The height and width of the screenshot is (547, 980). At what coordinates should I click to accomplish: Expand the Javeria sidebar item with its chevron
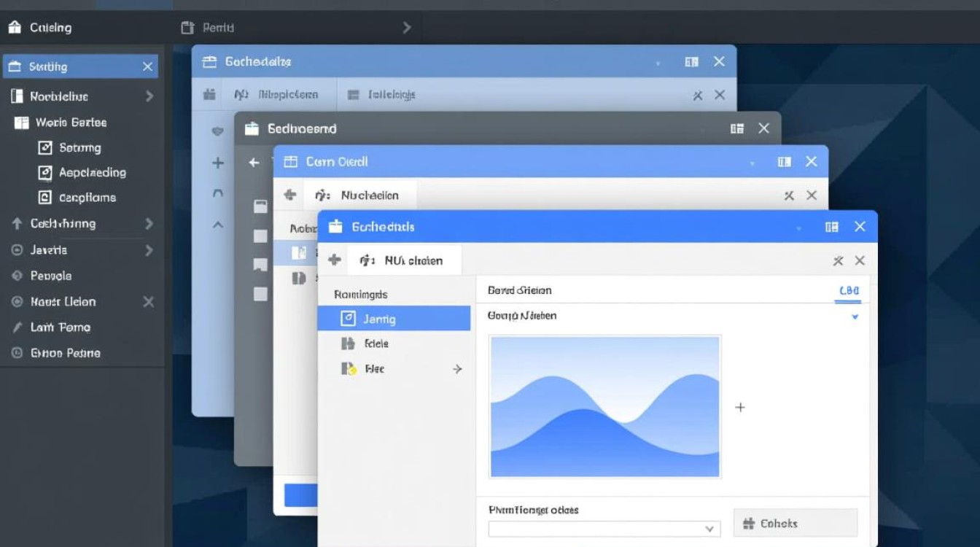coord(149,250)
